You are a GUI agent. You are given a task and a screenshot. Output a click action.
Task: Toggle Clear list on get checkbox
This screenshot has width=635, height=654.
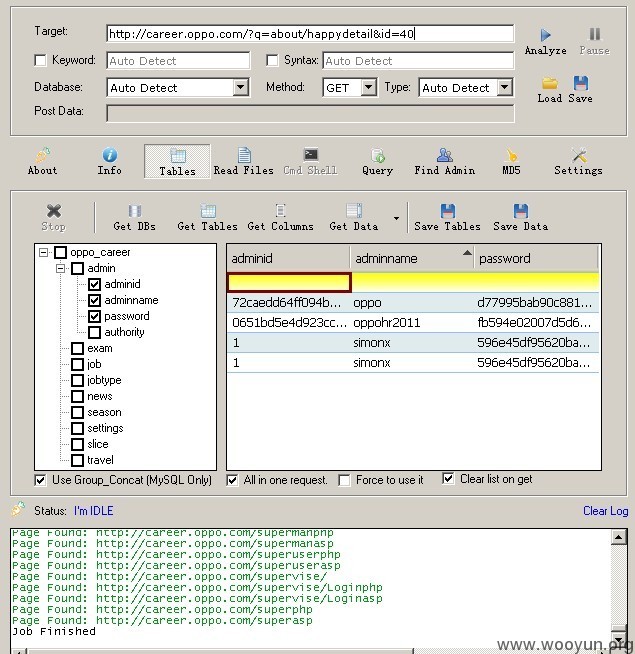[x=448, y=478]
